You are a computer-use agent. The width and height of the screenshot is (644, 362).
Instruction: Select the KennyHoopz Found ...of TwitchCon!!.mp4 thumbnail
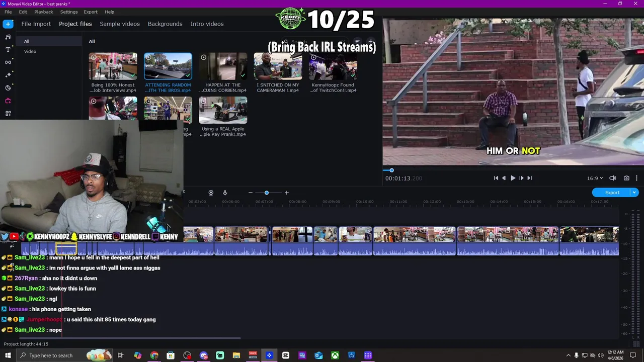tap(333, 66)
